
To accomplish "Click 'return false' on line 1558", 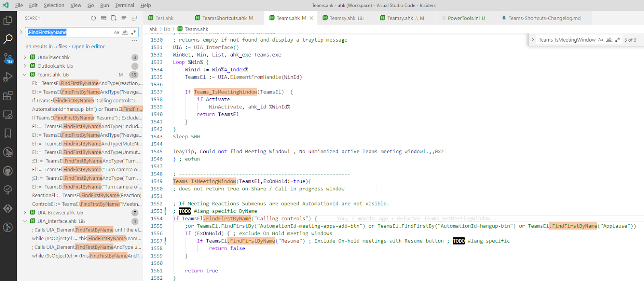I will [x=227, y=248].
